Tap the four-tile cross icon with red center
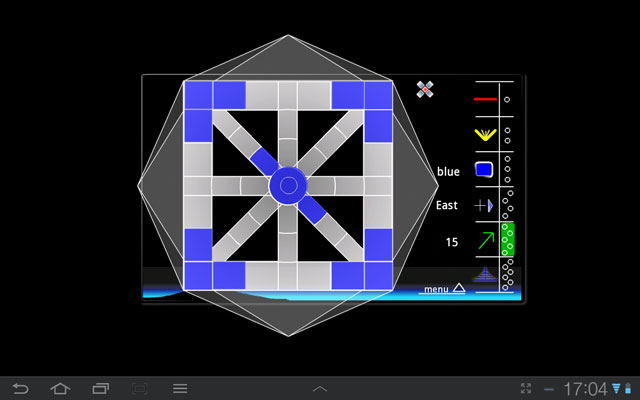The image size is (640, 400). tap(425, 89)
